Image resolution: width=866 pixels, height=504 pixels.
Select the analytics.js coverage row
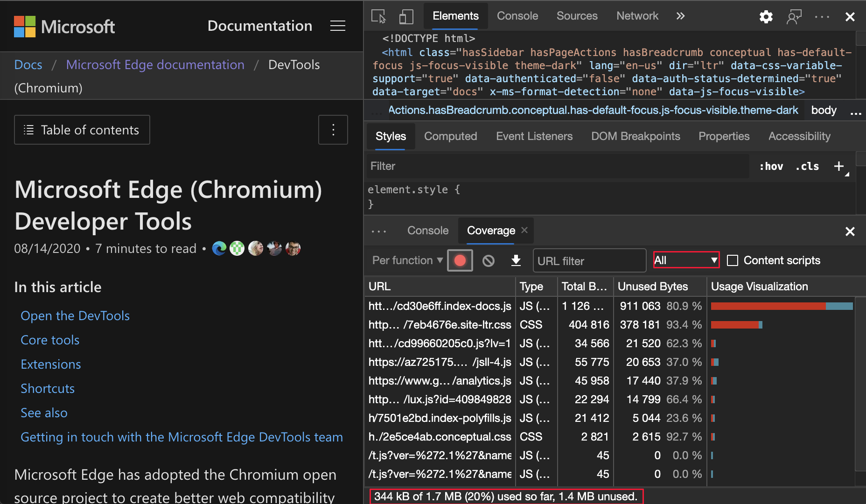(x=609, y=381)
